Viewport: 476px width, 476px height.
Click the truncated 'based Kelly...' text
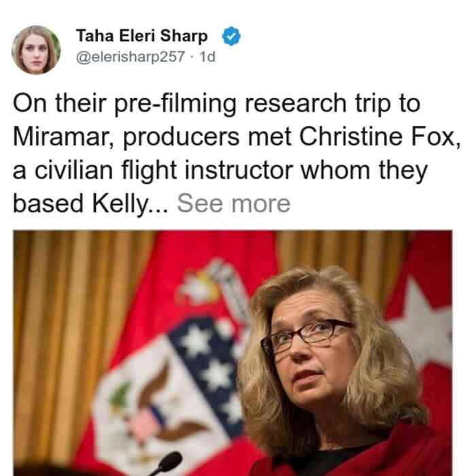(x=90, y=204)
